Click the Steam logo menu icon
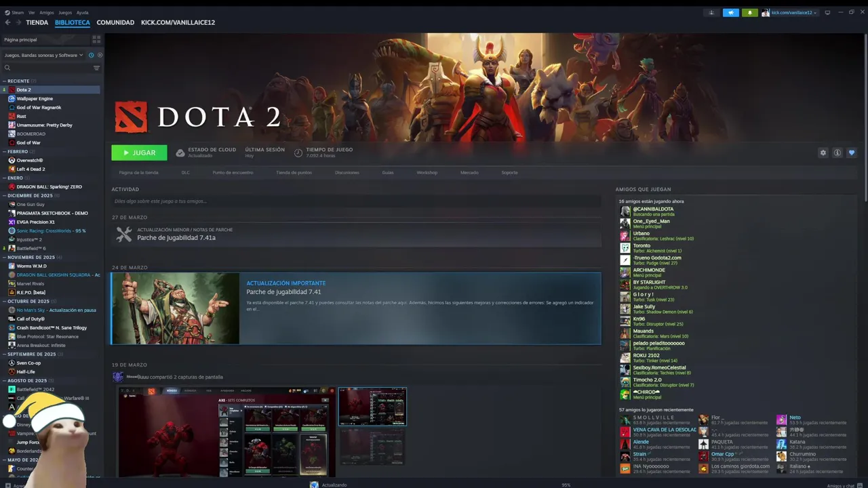 coord(7,12)
